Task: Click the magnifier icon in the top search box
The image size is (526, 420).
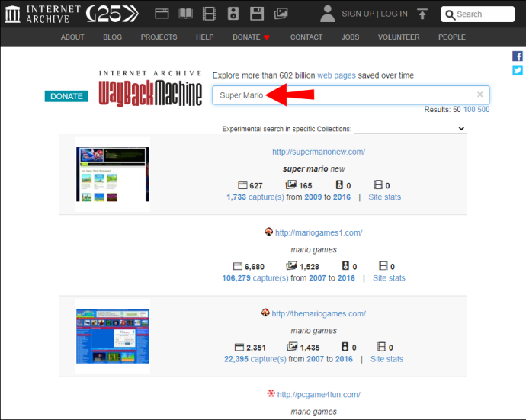Action: coord(450,14)
